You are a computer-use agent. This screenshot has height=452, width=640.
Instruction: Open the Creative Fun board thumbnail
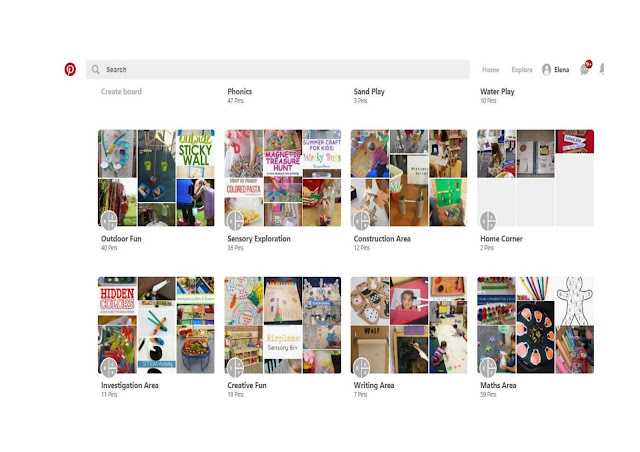click(x=282, y=324)
